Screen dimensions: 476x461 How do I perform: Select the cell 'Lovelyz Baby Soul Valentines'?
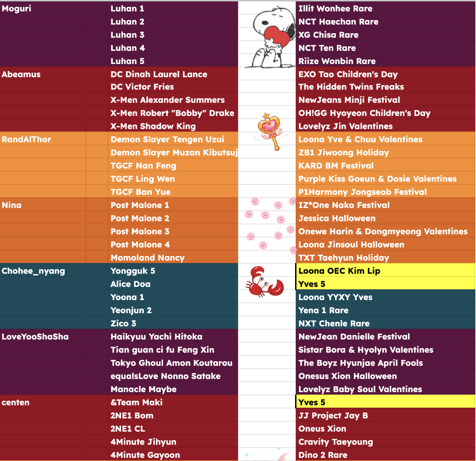[x=386, y=389]
